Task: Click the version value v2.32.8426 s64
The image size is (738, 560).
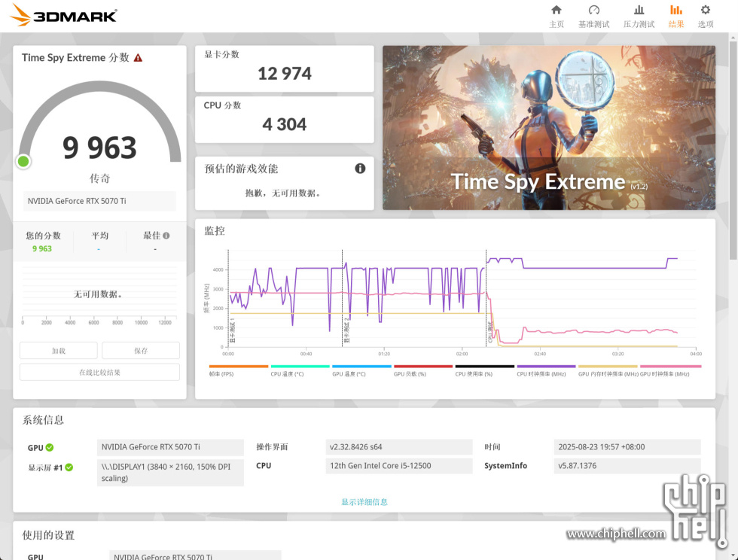Action: [398, 447]
